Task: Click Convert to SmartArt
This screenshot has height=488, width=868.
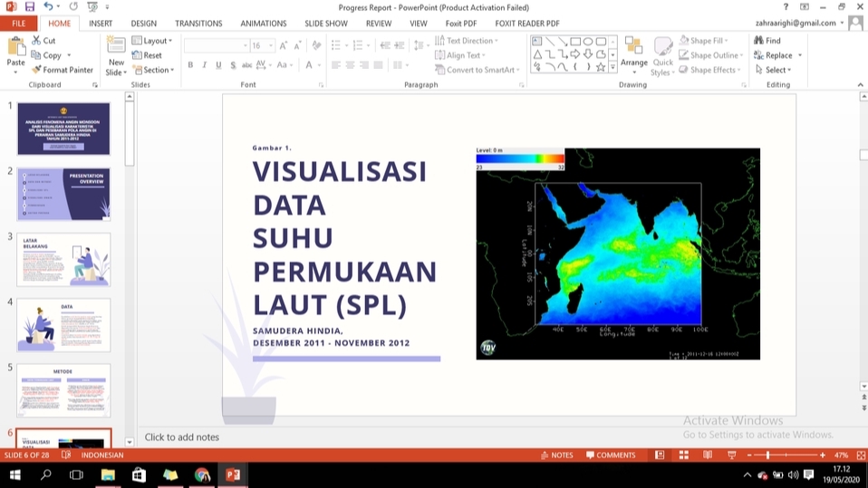Action: click(x=477, y=70)
